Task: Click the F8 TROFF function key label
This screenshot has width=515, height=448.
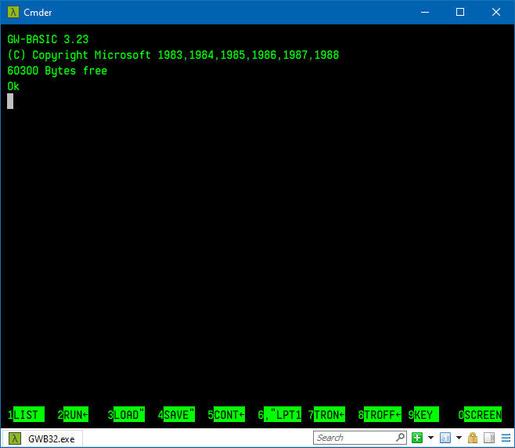Action: (380, 415)
